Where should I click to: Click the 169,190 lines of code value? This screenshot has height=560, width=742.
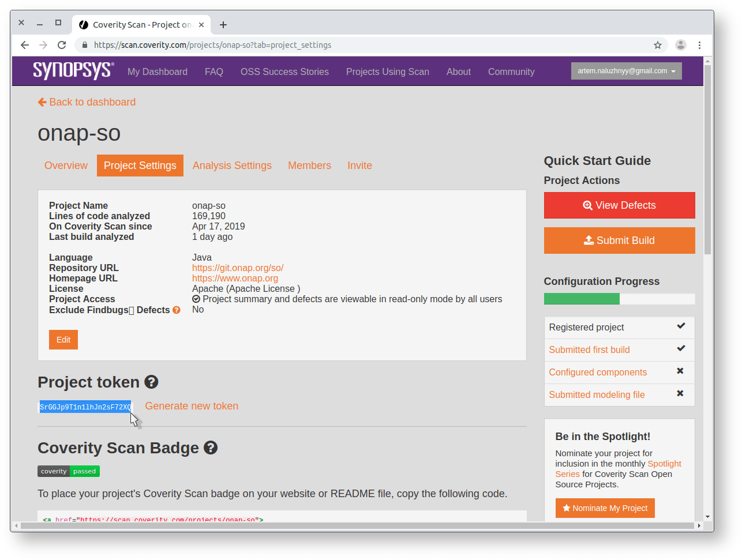[209, 216]
